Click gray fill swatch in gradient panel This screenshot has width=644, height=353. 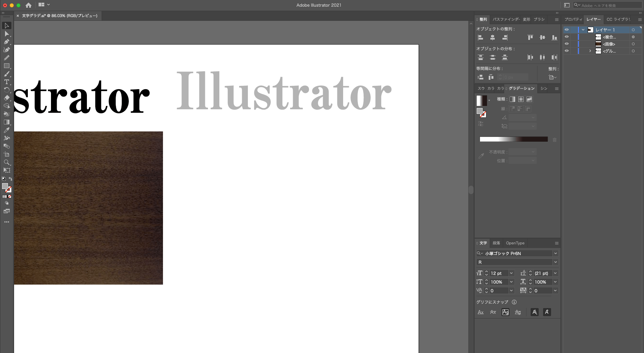coord(480,111)
